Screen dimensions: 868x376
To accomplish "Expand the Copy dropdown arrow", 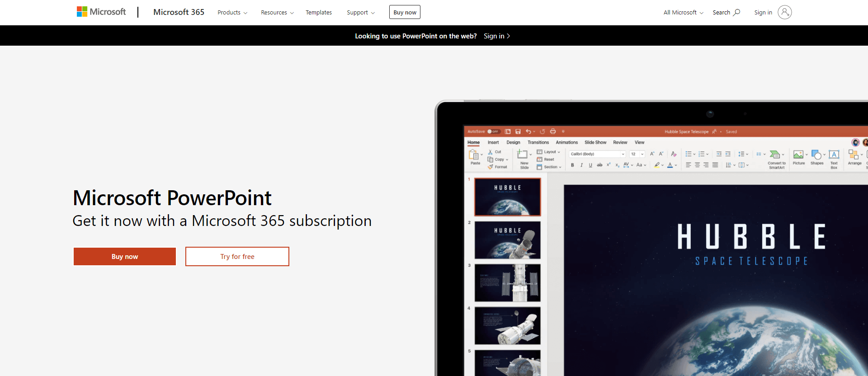I will [x=507, y=160].
